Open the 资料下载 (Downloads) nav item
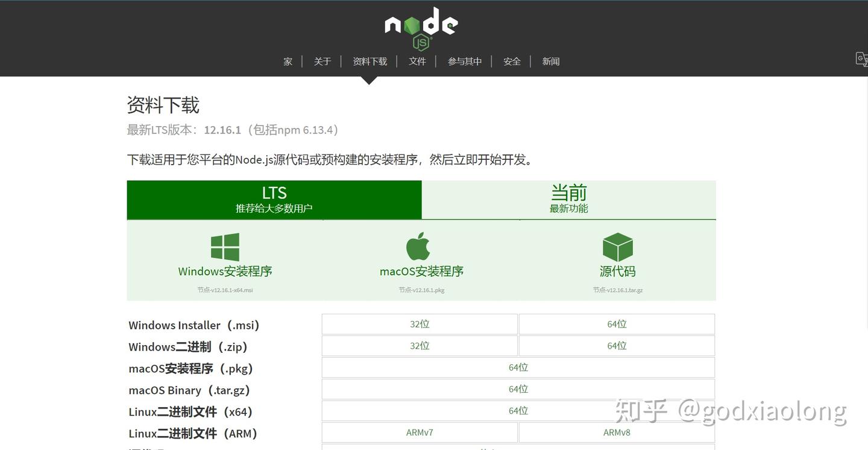The height and width of the screenshot is (450, 868). click(370, 62)
